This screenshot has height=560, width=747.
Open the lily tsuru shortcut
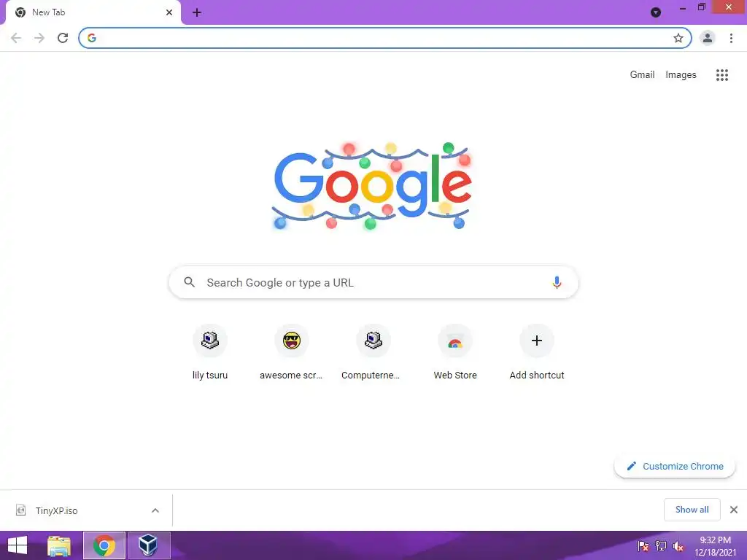click(209, 353)
